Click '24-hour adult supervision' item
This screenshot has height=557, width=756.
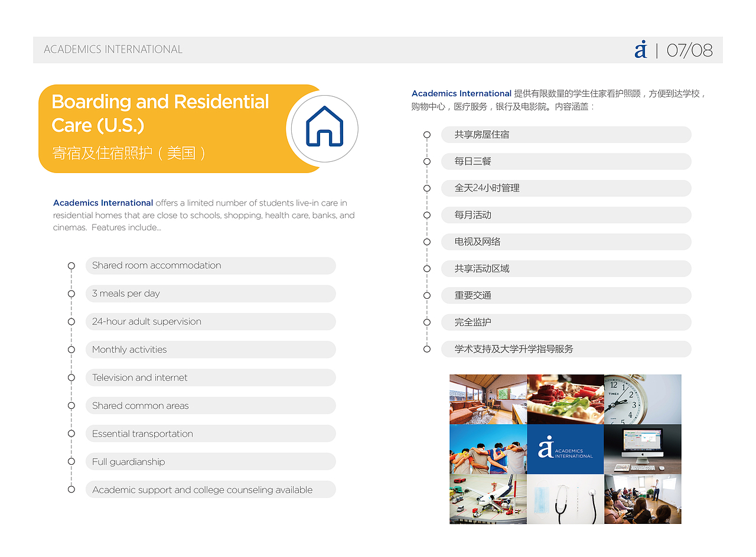pyautogui.click(x=211, y=322)
